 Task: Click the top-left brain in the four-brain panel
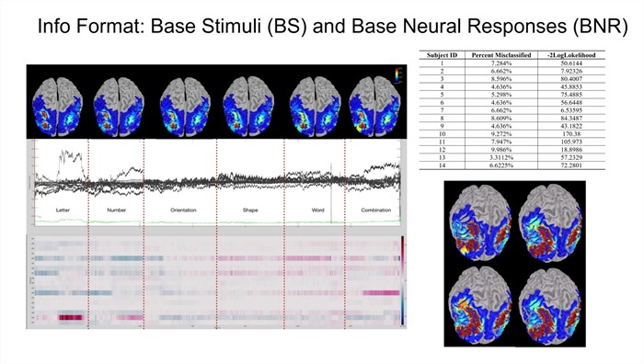(480, 222)
